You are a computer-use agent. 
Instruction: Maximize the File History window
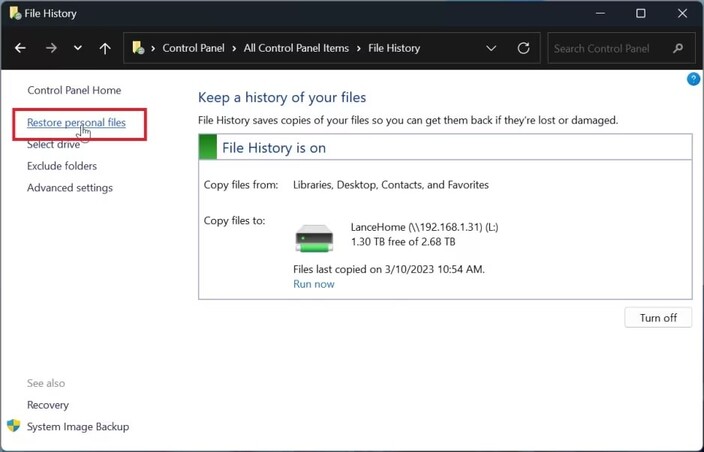pyautogui.click(x=641, y=13)
